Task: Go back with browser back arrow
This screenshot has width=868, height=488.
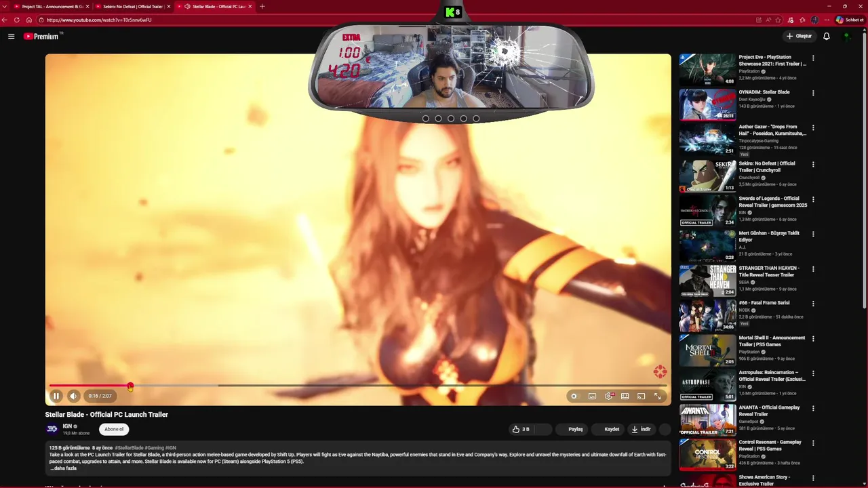Action: tap(5, 20)
